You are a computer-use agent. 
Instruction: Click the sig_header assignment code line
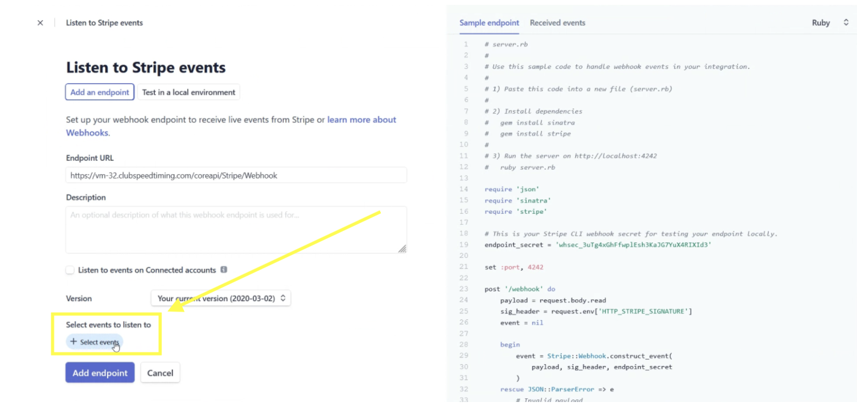point(596,311)
